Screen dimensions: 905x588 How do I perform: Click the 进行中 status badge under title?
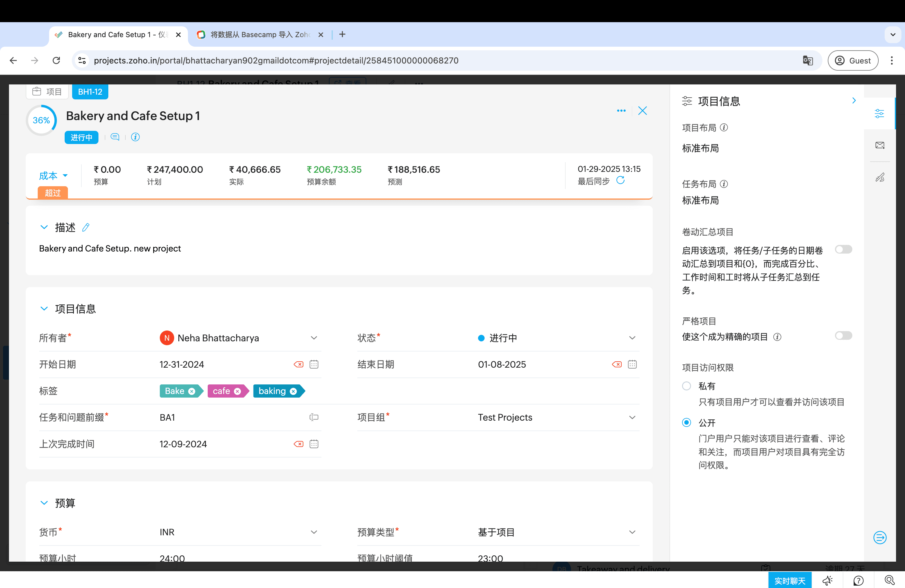[81, 137]
